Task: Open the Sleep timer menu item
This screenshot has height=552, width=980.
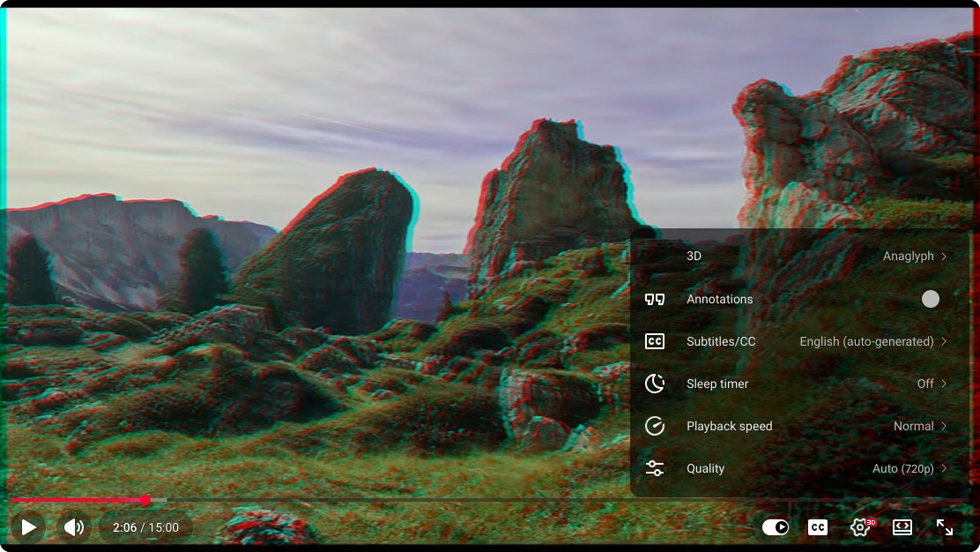Action: (x=798, y=384)
